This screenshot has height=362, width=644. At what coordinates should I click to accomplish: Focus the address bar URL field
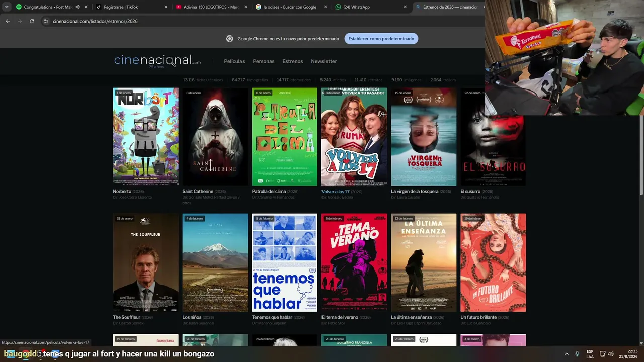(262, 21)
